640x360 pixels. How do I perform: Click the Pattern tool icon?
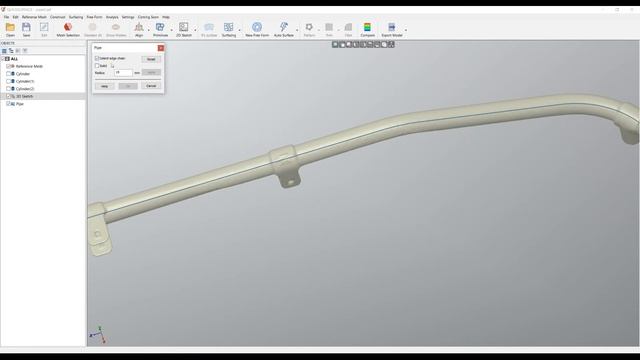309,27
